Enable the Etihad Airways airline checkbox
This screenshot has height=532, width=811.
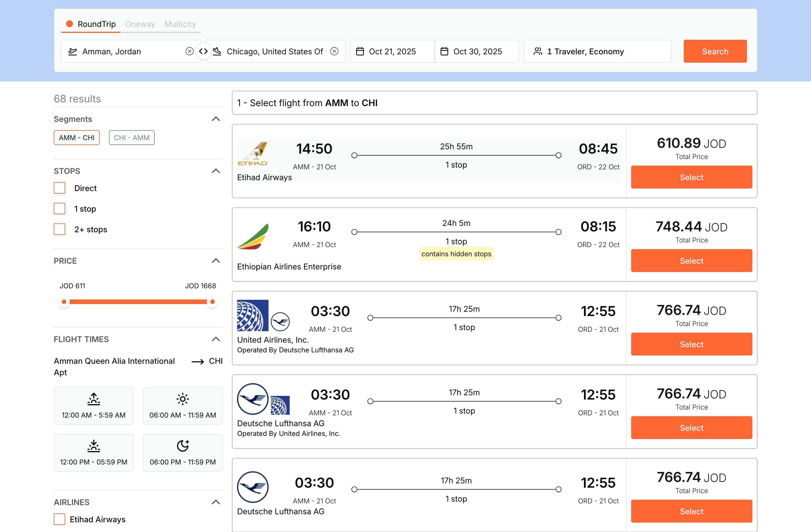coord(60,519)
